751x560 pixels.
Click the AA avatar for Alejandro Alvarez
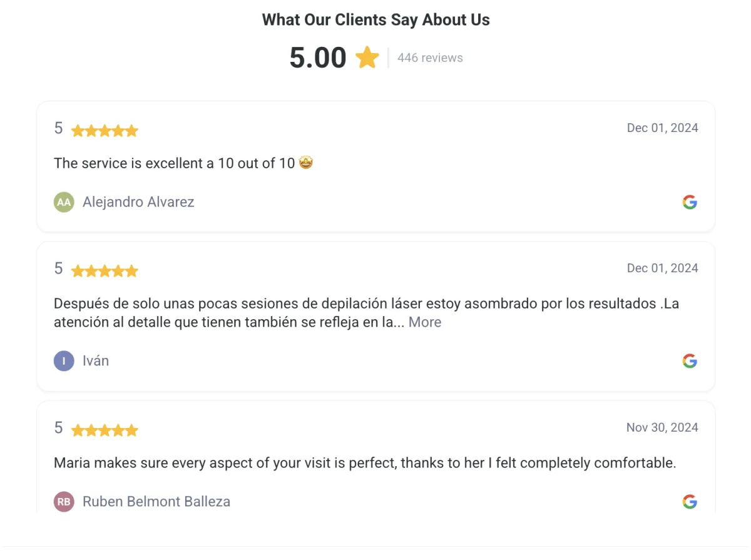click(x=64, y=202)
